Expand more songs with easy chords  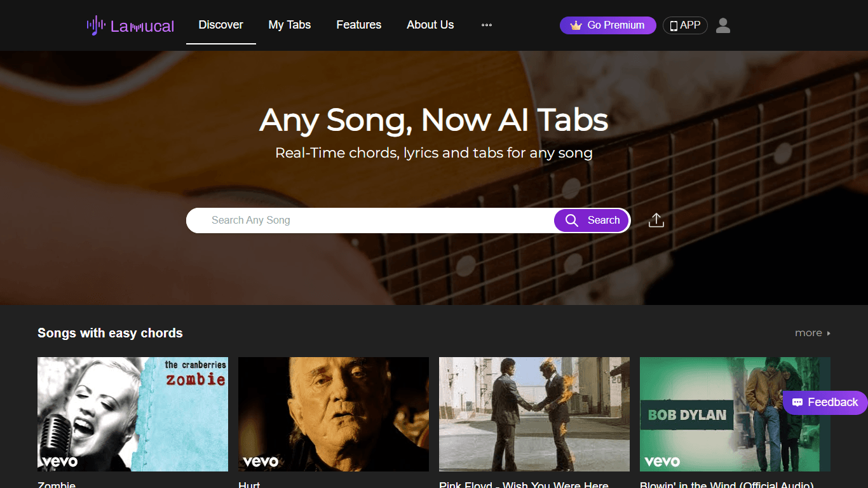(813, 333)
